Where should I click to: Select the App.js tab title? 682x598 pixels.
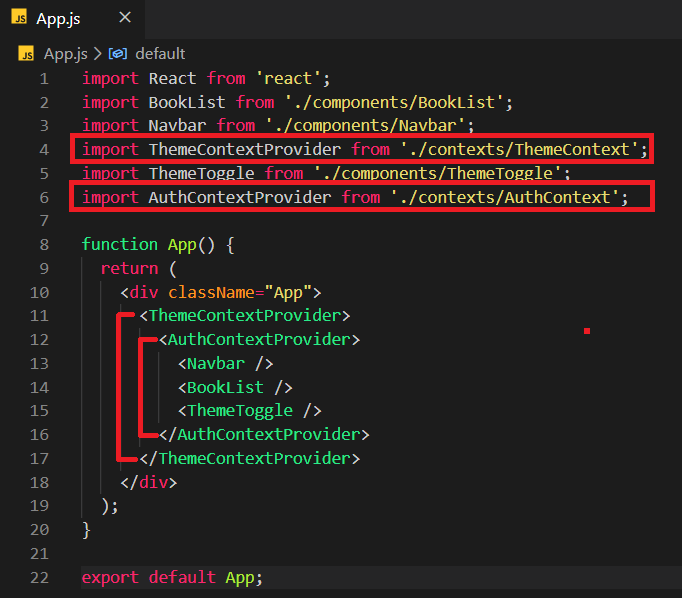58,19
